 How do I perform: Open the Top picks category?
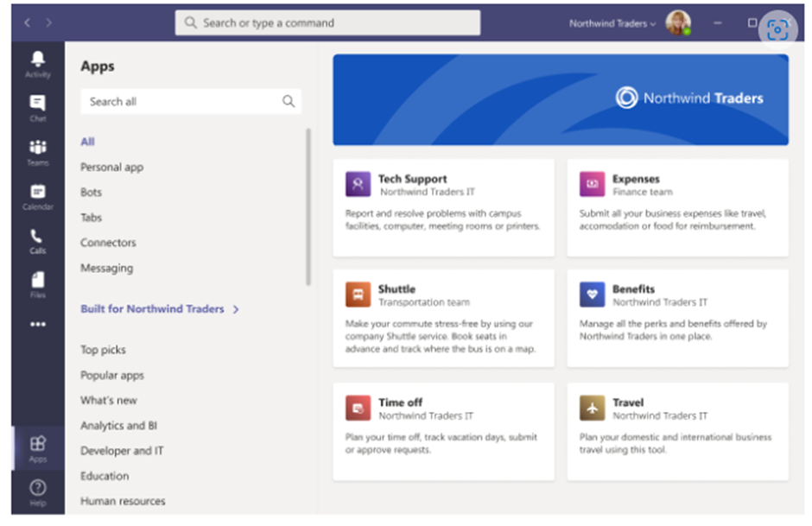(103, 350)
